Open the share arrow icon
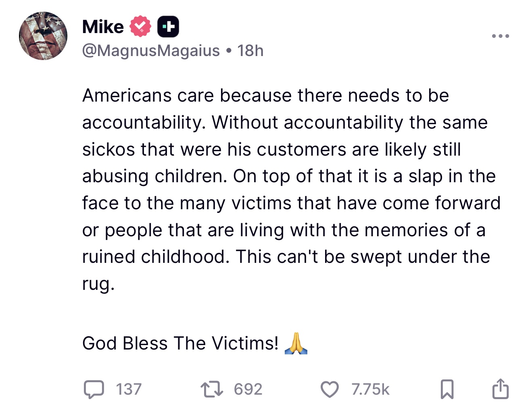The width and height of the screenshot is (532, 410). 501,389
